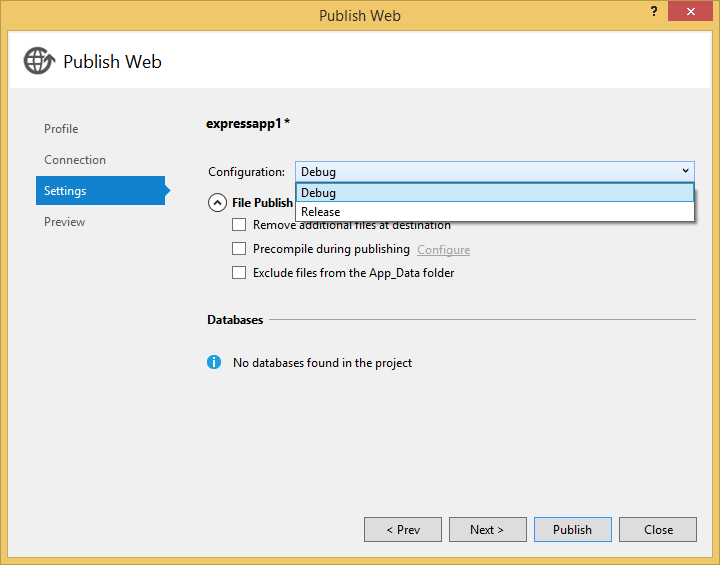Screen dimensions: 720x565
Task: Click the Publish button
Action: click(x=573, y=530)
